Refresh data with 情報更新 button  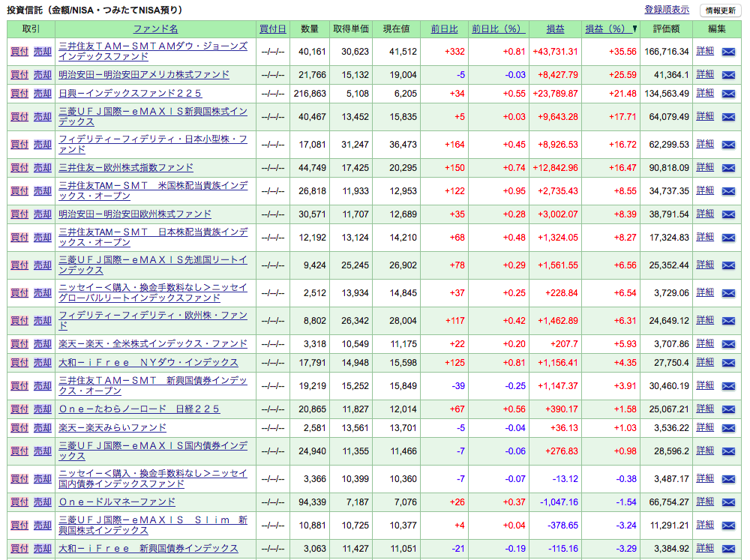pyautogui.click(x=720, y=10)
